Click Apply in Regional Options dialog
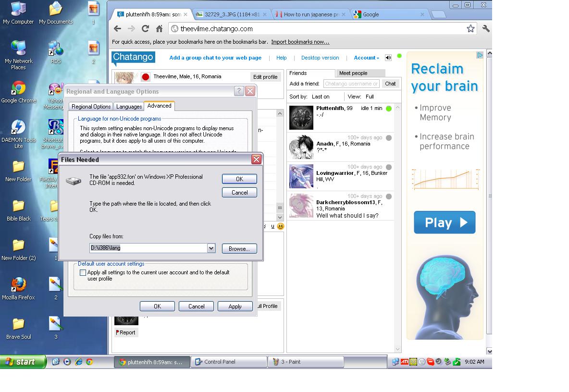This screenshot has width=569, height=392. 235,306
